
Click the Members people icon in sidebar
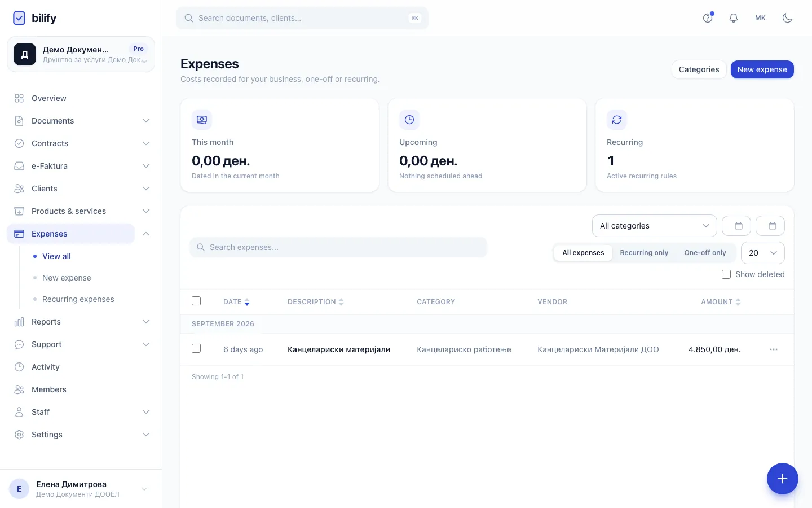click(x=19, y=389)
